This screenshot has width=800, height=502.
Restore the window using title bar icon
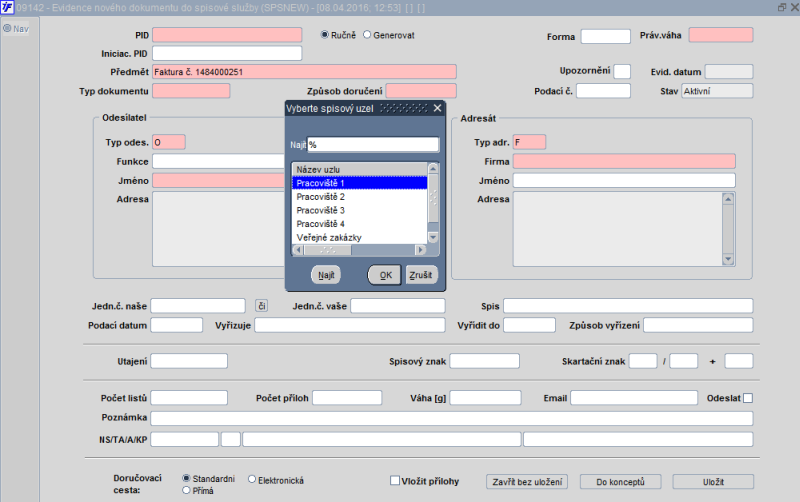pyautogui.click(x=782, y=7)
